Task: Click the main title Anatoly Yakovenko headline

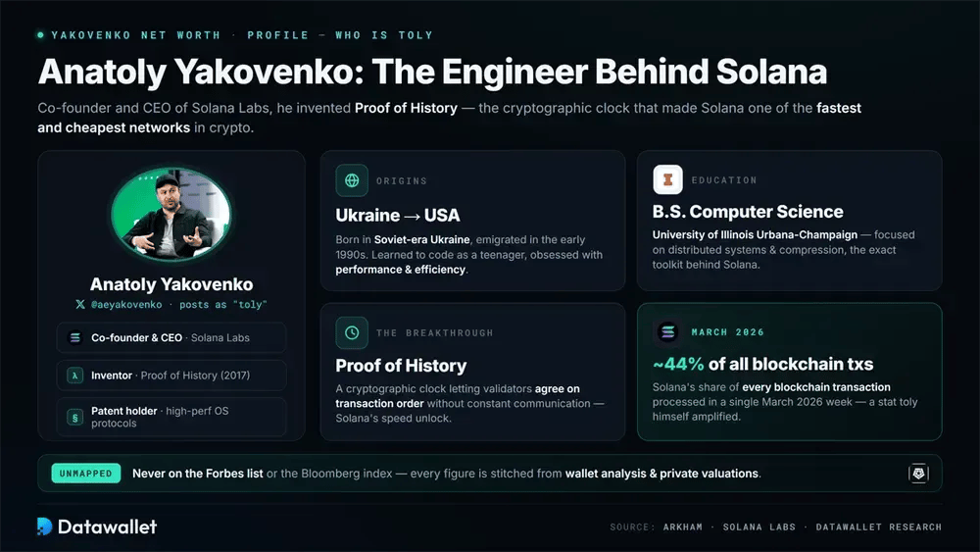Action: [432, 72]
